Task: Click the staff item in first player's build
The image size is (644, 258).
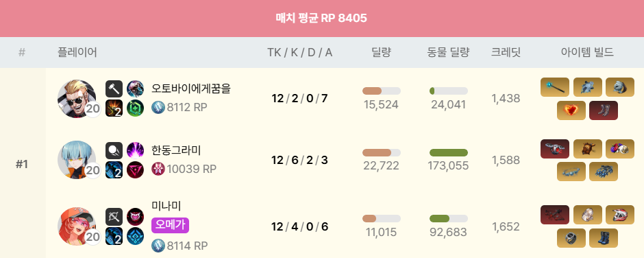Action: tap(555, 87)
